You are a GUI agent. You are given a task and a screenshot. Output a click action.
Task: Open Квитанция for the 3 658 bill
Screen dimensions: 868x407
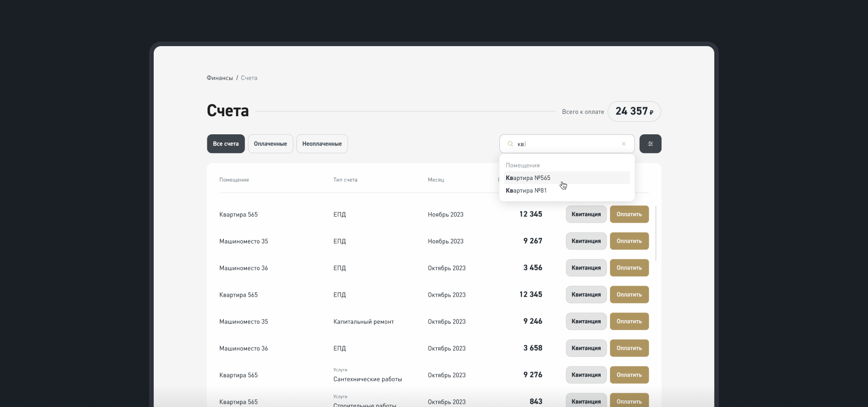586,348
